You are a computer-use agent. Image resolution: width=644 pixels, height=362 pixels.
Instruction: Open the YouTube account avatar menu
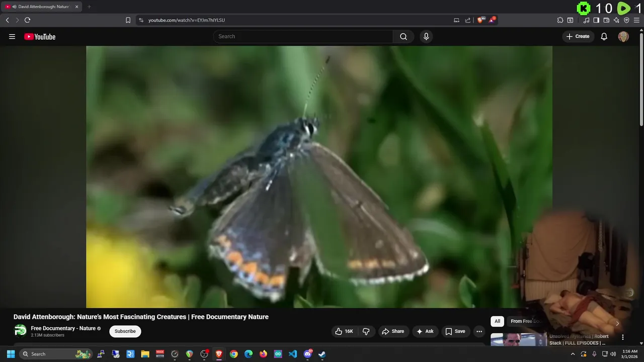[623, 36]
